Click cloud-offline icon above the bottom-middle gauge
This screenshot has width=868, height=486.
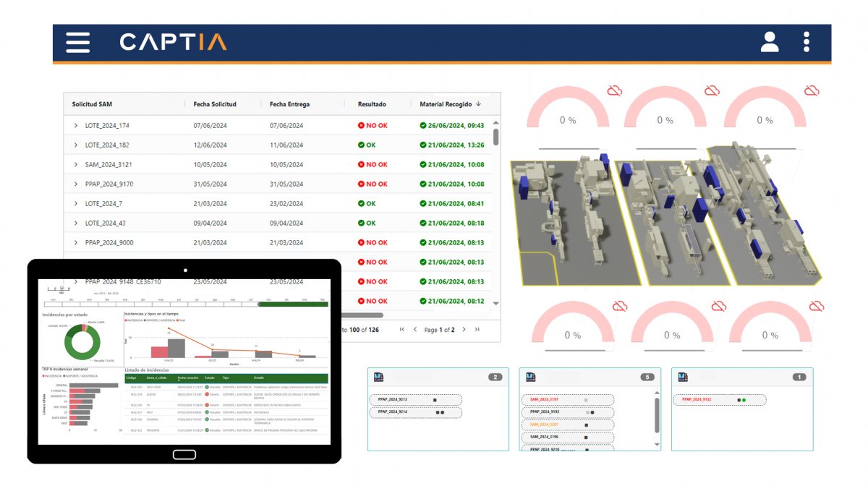coord(718,307)
